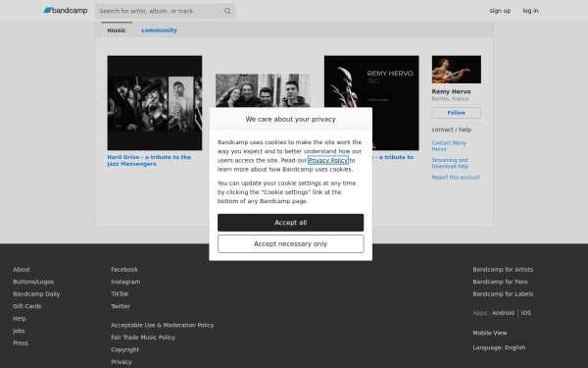Open the Privacy Policy link

tap(328, 160)
